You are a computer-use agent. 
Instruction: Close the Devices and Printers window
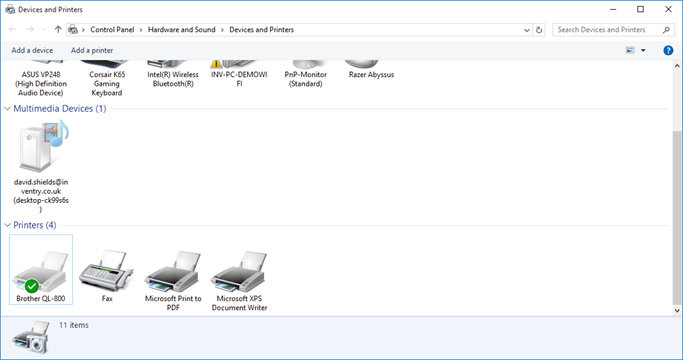(x=668, y=9)
